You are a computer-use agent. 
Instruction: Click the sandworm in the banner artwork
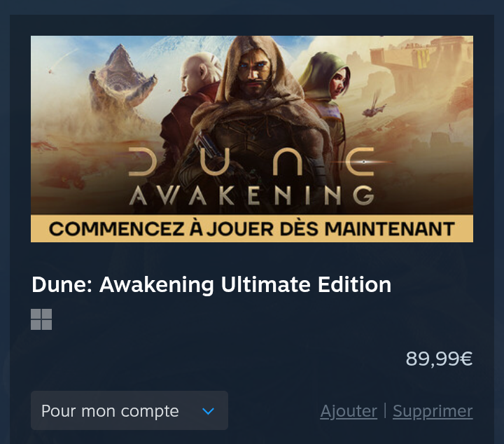coord(120,81)
